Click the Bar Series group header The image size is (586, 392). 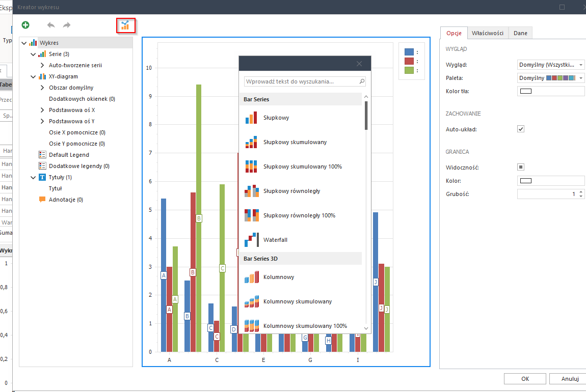click(300, 99)
